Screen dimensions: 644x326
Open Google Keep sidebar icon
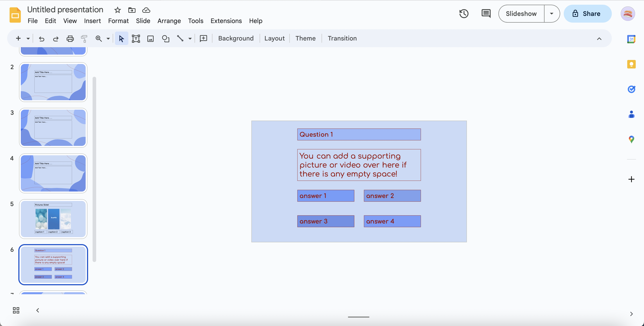(x=631, y=64)
